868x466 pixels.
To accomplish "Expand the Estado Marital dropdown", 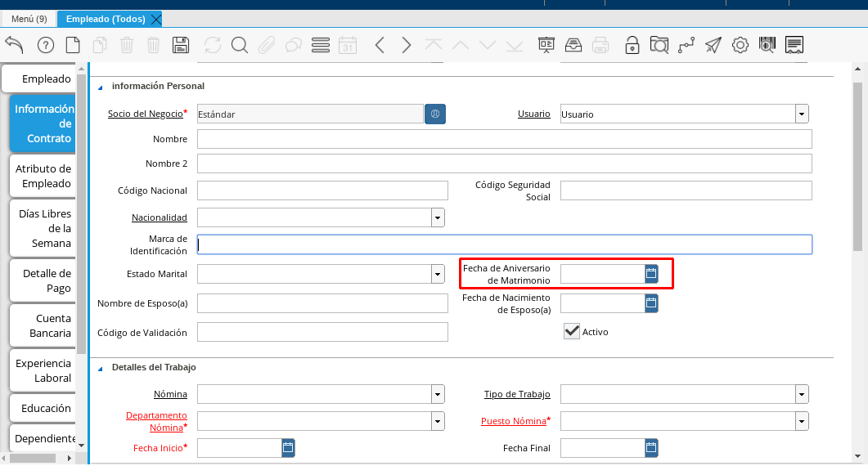I will click(438, 274).
